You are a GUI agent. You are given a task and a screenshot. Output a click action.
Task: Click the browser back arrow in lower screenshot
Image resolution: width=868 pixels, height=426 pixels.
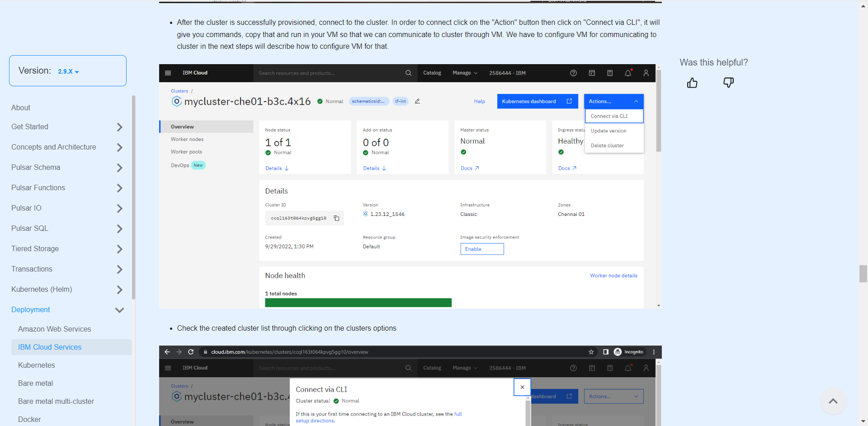click(x=167, y=352)
